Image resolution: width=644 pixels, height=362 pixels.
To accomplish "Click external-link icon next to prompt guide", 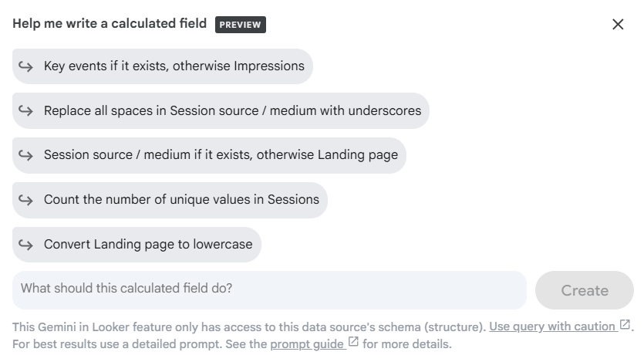I will (353, 342).
